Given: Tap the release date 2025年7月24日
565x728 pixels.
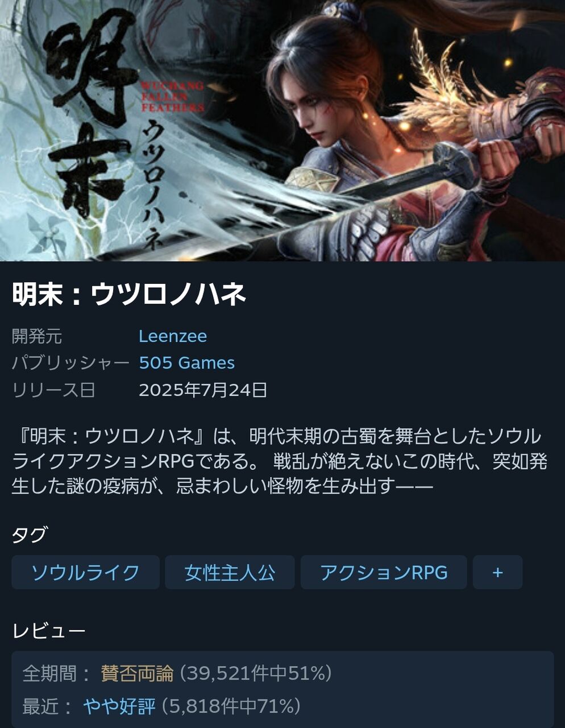Looking at the screenshot, I should tap(203, 390).
